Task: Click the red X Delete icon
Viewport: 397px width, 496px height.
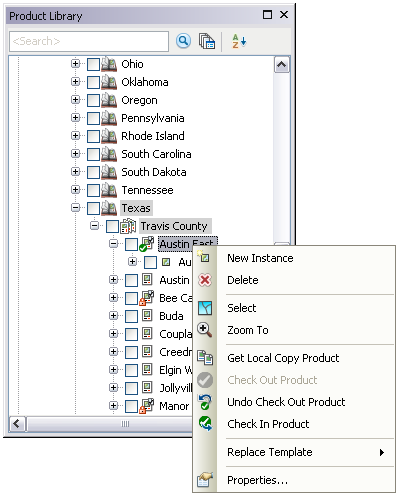Action: pos(205,280)
